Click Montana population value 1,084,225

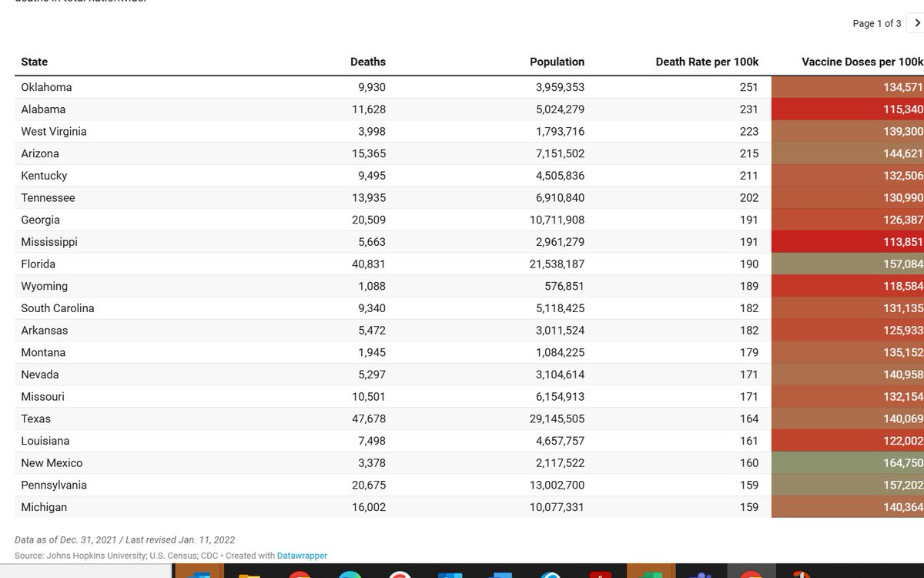561,352
